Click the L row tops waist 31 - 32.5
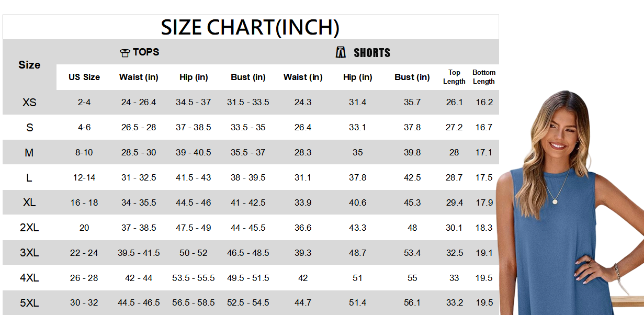 [x=139, y=177]
